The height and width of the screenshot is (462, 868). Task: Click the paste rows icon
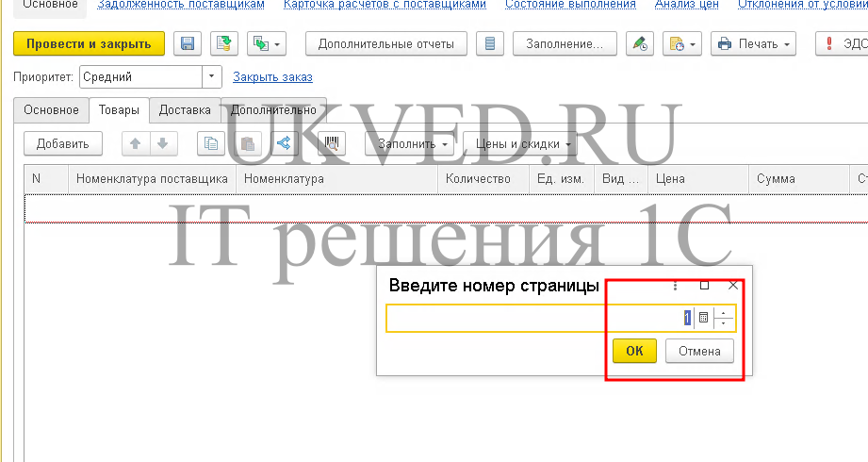(248, 144)
